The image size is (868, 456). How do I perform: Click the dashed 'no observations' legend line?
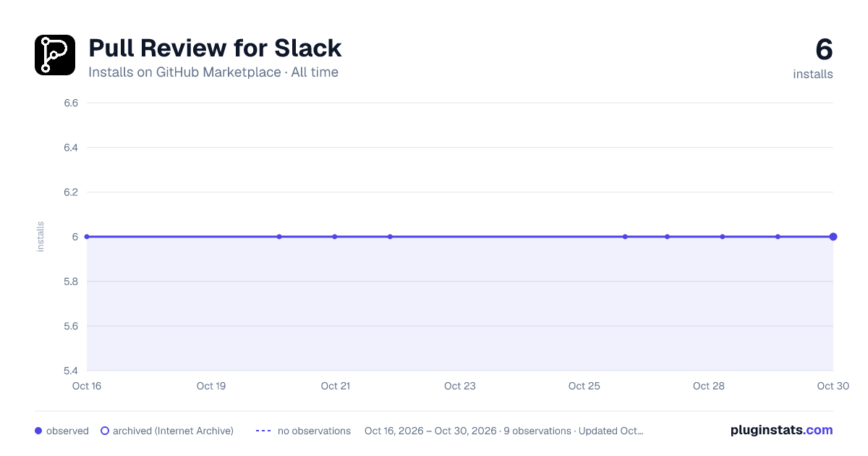[263, 431]
